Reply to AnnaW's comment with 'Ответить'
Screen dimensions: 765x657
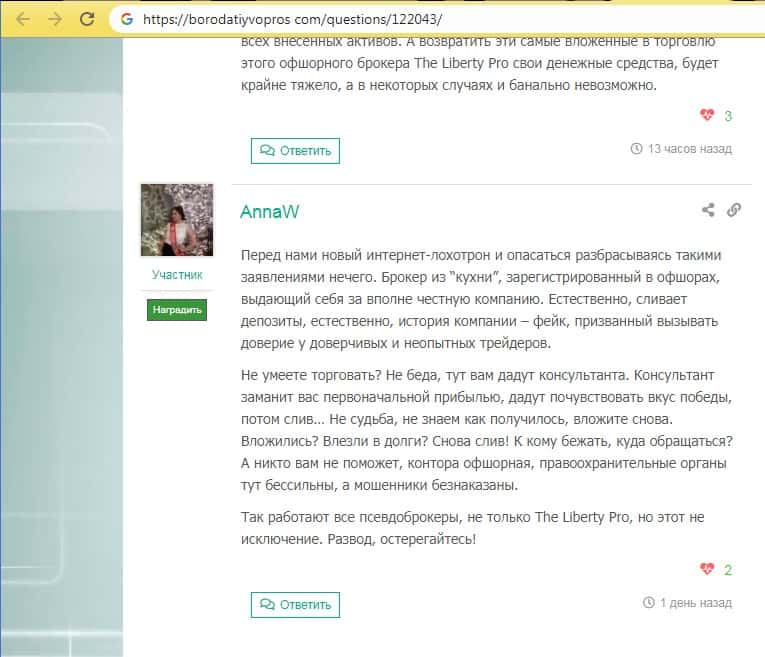[x=295, y=605]
